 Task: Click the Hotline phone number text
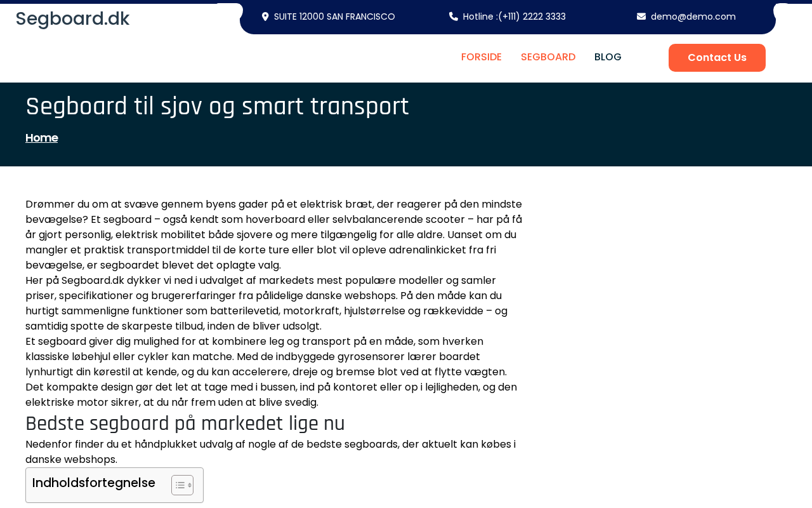[514, 17]
